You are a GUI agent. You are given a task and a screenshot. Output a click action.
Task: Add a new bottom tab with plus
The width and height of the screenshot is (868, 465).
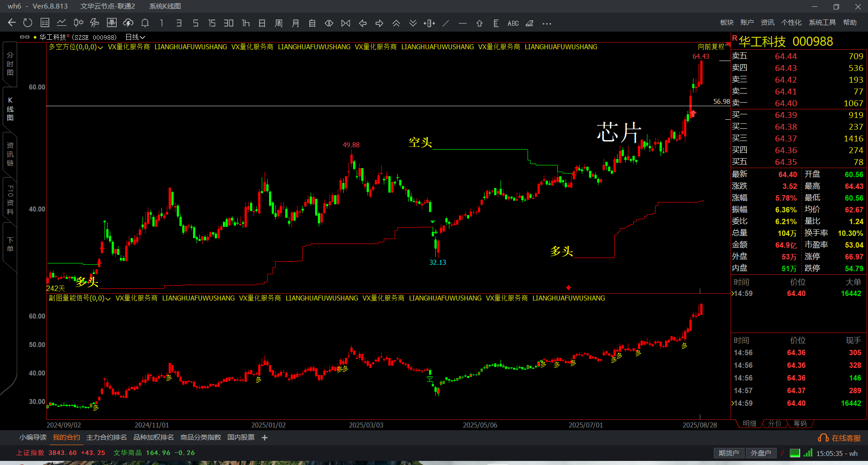coord(264,437)
